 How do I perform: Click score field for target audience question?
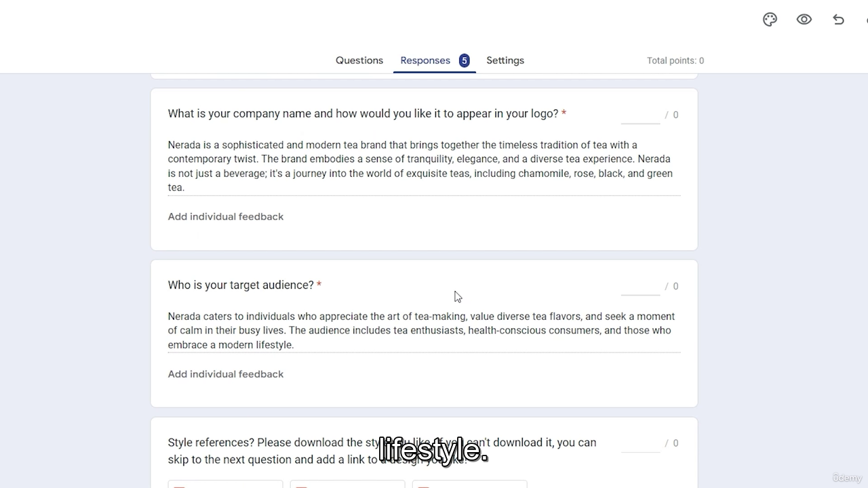point(640,287)
